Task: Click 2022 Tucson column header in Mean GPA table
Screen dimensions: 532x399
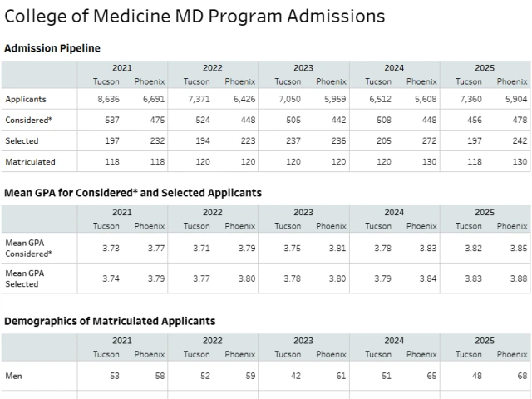Action: pyautogui.click(x=197, y=226)
